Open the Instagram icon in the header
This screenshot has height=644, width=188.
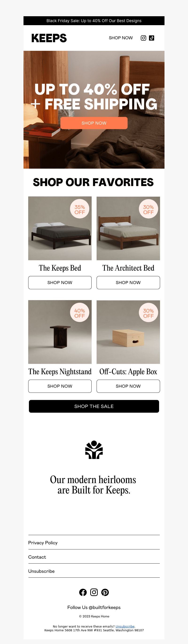pyautogui.click(x=143, y=38)
